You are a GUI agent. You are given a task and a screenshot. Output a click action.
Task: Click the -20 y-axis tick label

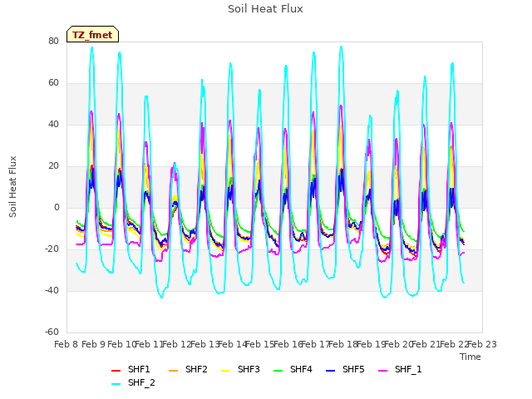pos(52,249)
